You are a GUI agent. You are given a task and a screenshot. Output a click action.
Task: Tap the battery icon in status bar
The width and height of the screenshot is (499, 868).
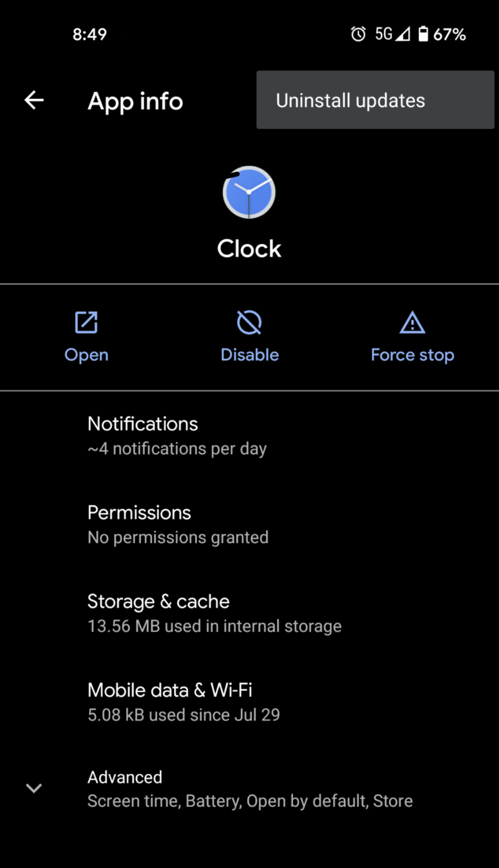pyautogui.click(x=423, y=34)
